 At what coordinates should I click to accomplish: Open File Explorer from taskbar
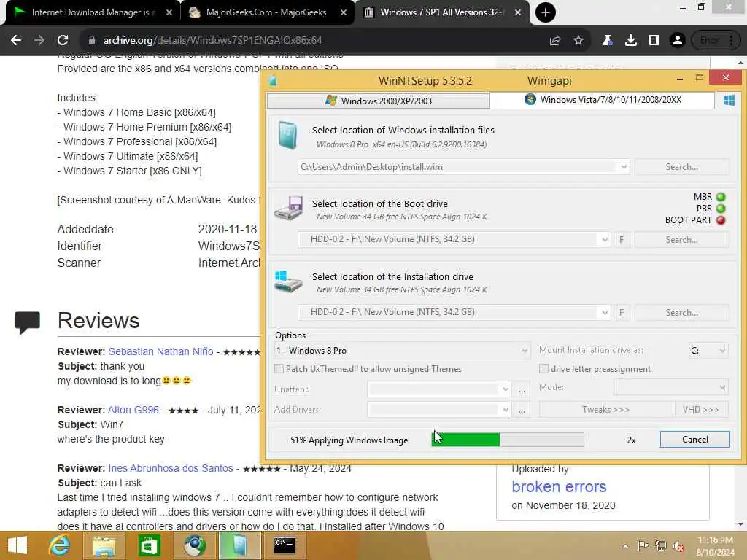104,545
